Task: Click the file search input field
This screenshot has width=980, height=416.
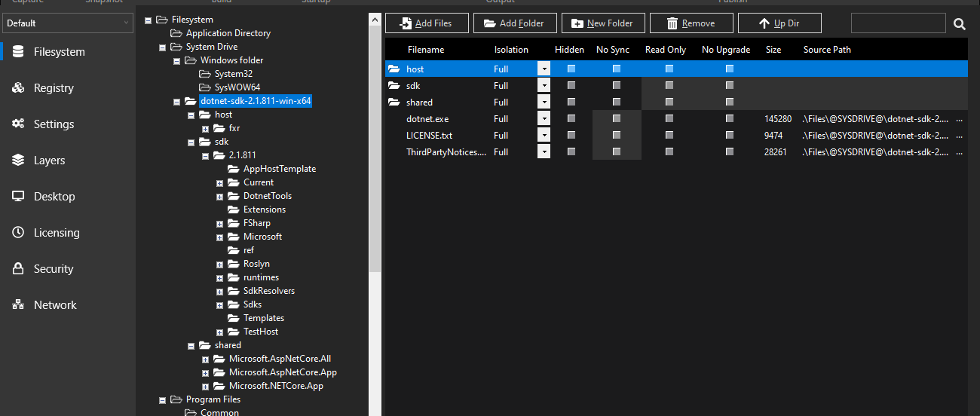Action: [x=899, y=23]
